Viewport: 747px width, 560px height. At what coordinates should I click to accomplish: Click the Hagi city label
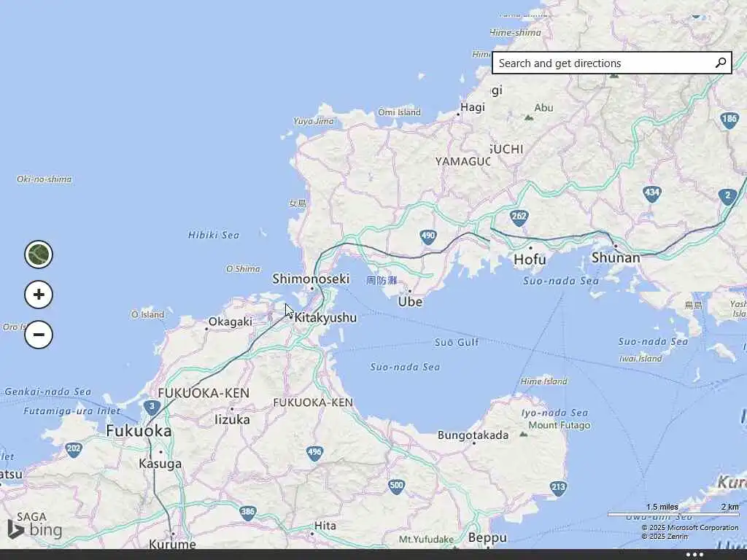pyautogui.click(x=473, y=108)
